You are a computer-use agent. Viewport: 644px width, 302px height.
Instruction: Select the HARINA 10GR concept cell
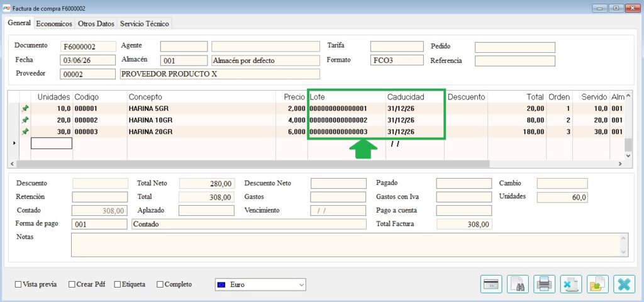point(201,120)
